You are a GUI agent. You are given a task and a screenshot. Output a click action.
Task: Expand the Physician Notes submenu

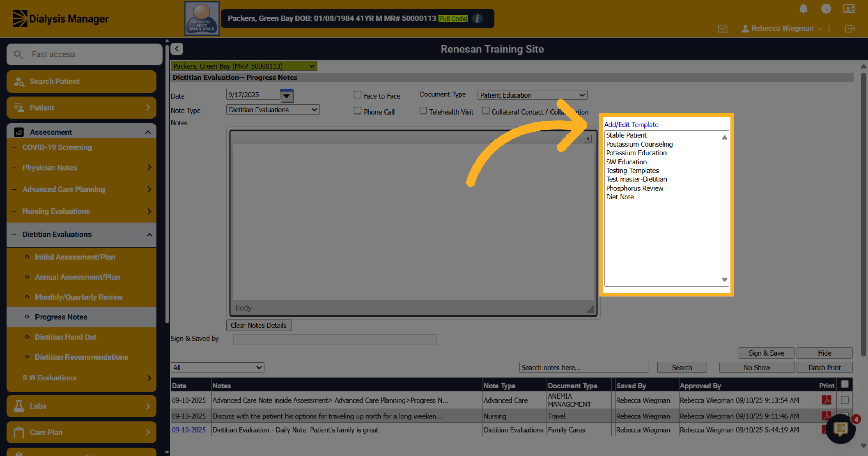149,168
